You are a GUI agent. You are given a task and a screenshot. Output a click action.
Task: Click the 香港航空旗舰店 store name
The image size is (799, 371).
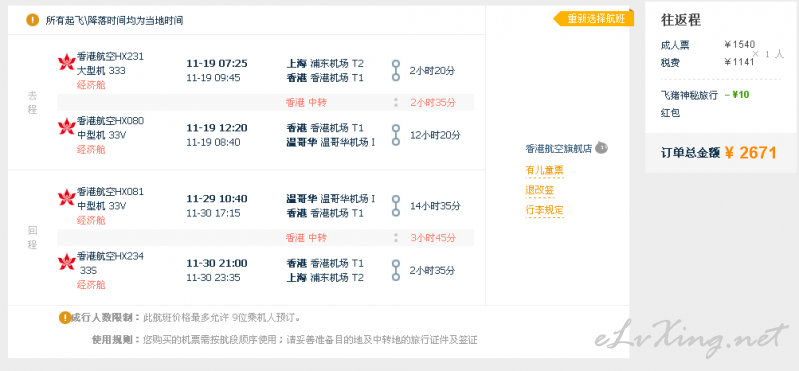[558, 149]
